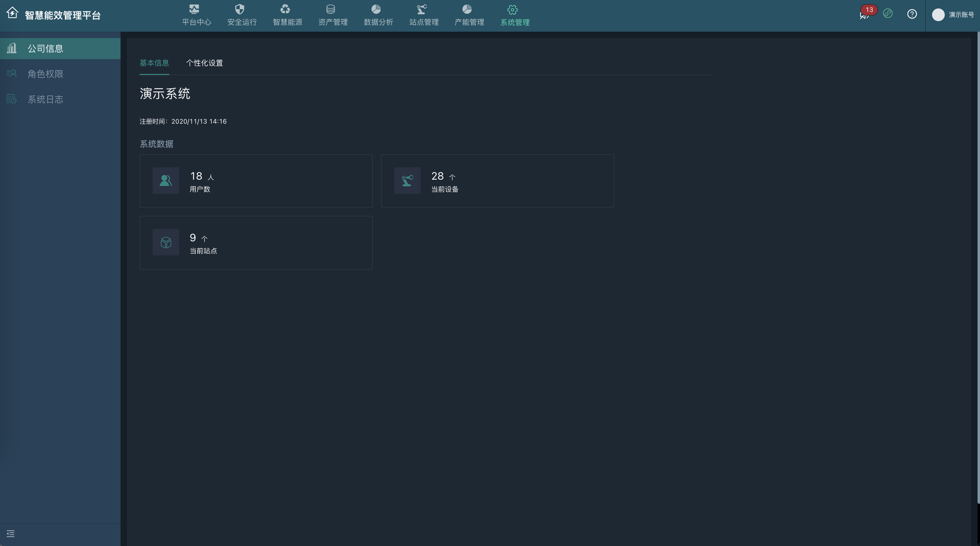980x546 pixels.
Task: Click the user count people icon
Action: pos(166,181)
